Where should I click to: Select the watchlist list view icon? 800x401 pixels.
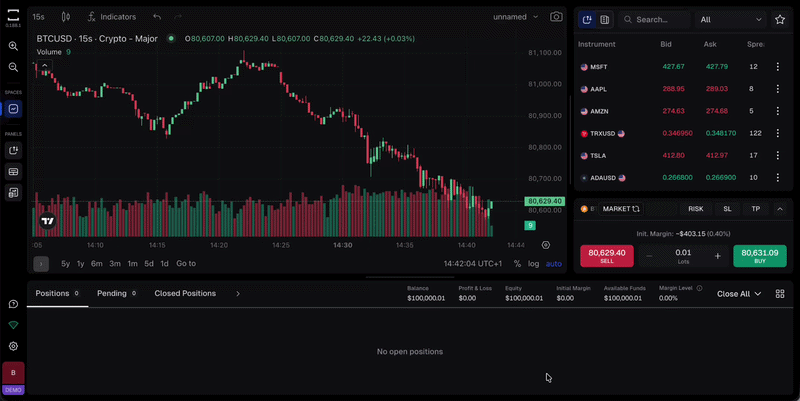pos(587,19)
